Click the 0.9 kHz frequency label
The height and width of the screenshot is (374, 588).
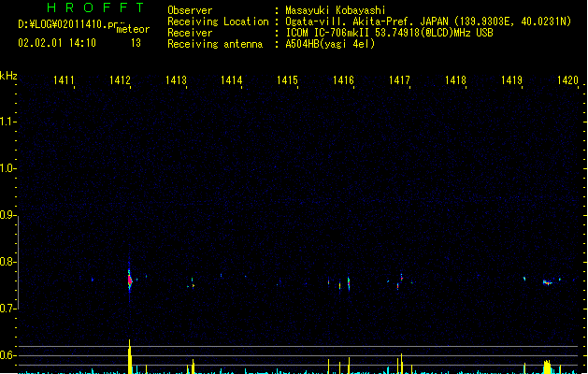click(x=7, y=215)
